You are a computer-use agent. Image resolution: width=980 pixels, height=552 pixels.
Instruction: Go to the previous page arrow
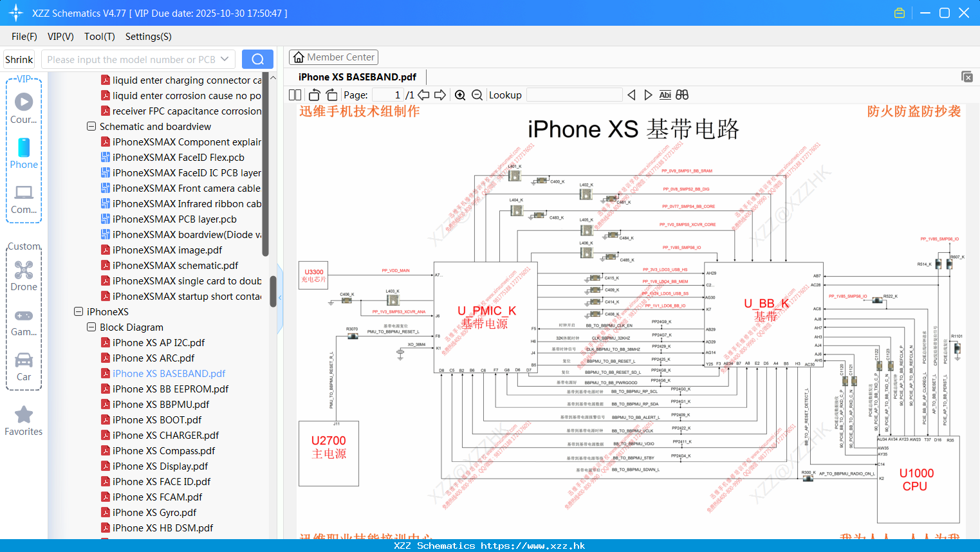point(423,95)
